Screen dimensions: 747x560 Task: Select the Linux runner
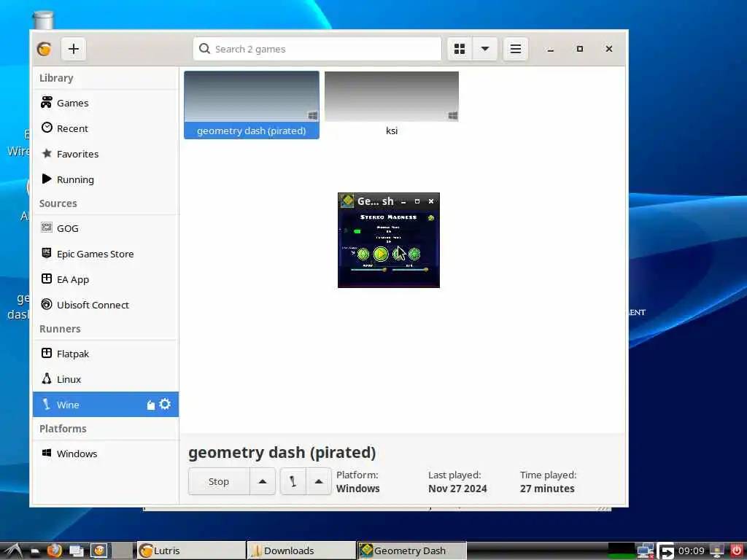pos(105,379)
